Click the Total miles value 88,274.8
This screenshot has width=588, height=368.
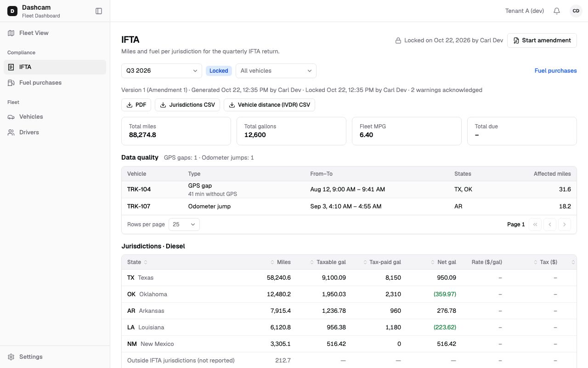tap(142, 135)
